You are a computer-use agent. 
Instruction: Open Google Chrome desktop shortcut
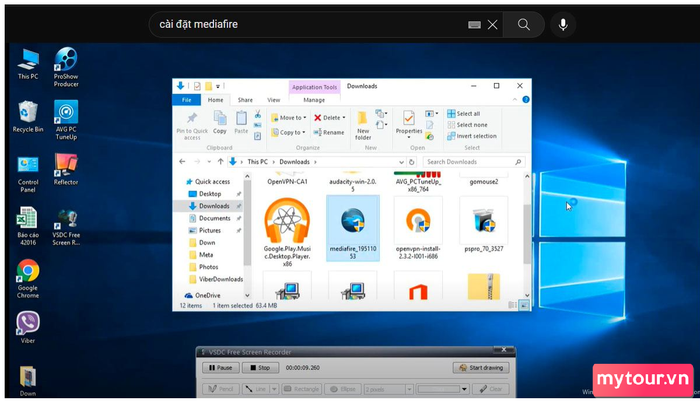tap(28, 279)
